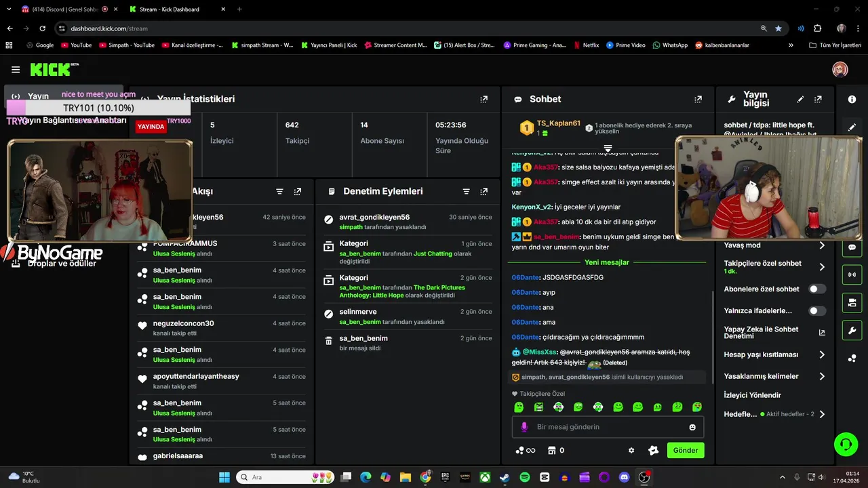868x488 pixels.
Task: Focus the Bir mesaj gönderin input
Action: point(607,427)
